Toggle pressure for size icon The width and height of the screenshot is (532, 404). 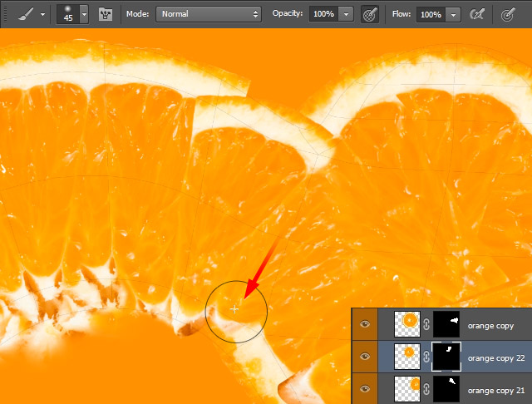tap(508, 14)
